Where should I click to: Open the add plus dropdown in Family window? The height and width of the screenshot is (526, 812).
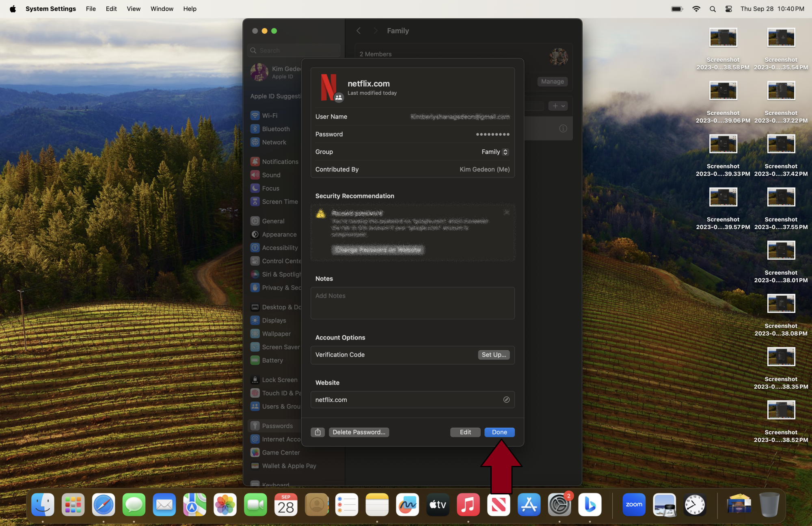pyautogui.click(x=558, y=106)
